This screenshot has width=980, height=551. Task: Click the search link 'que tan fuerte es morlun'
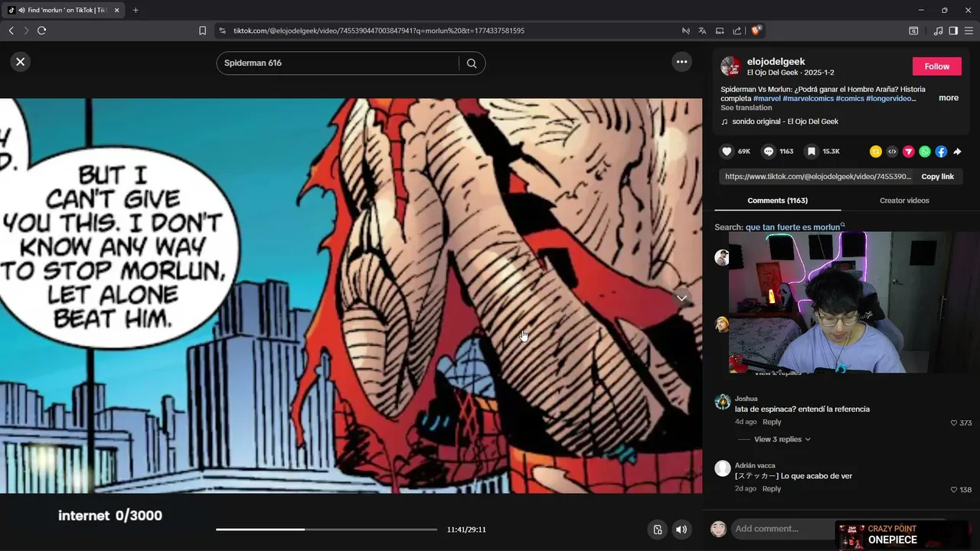point(792,227)
